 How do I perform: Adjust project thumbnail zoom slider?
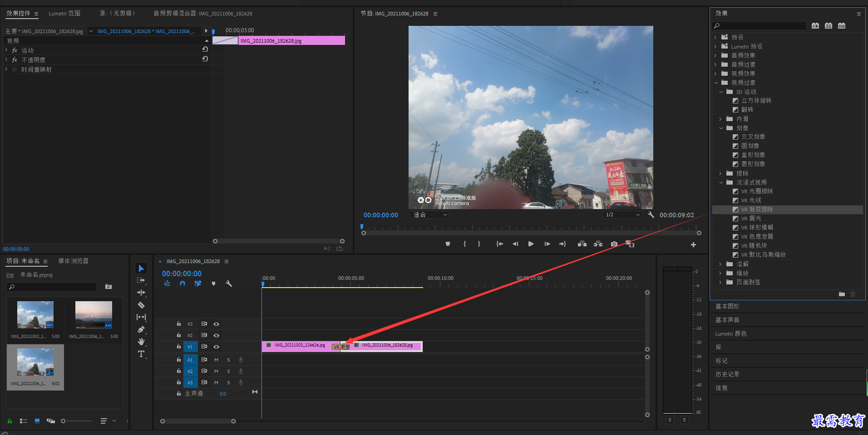tap(63, 421)
